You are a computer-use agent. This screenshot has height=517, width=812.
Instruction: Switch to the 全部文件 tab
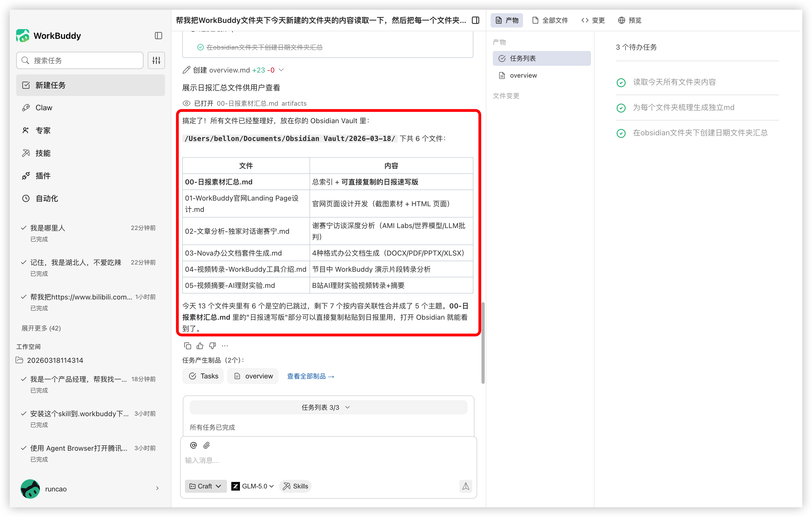tap(550, 20)
